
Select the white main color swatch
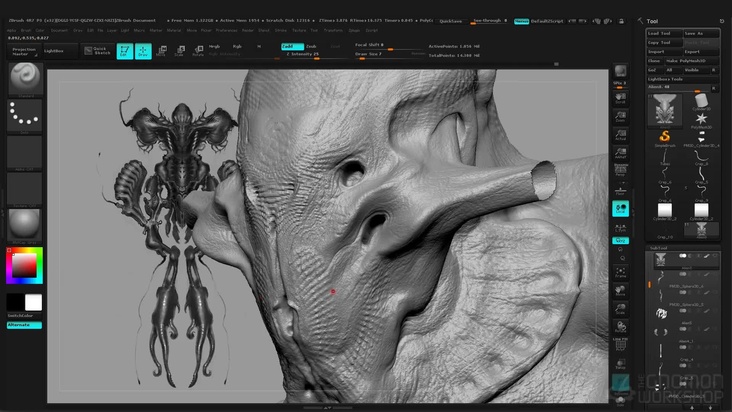tap(33, 302)
